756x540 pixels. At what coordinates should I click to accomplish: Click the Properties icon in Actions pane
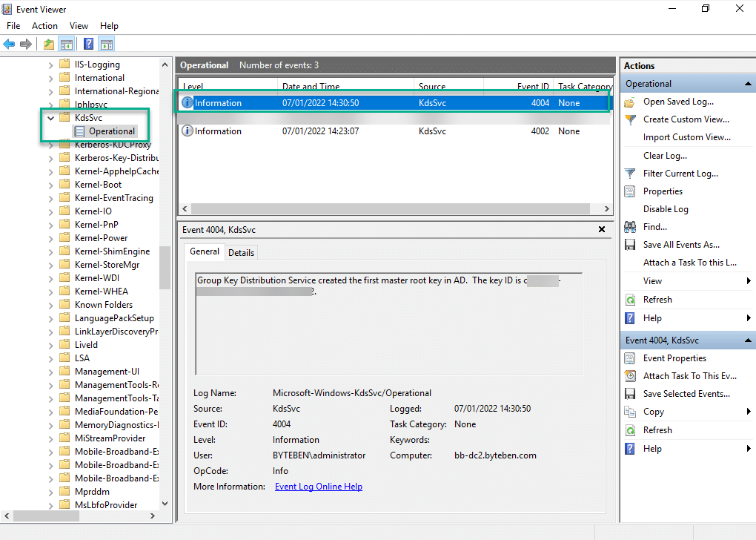630,191
